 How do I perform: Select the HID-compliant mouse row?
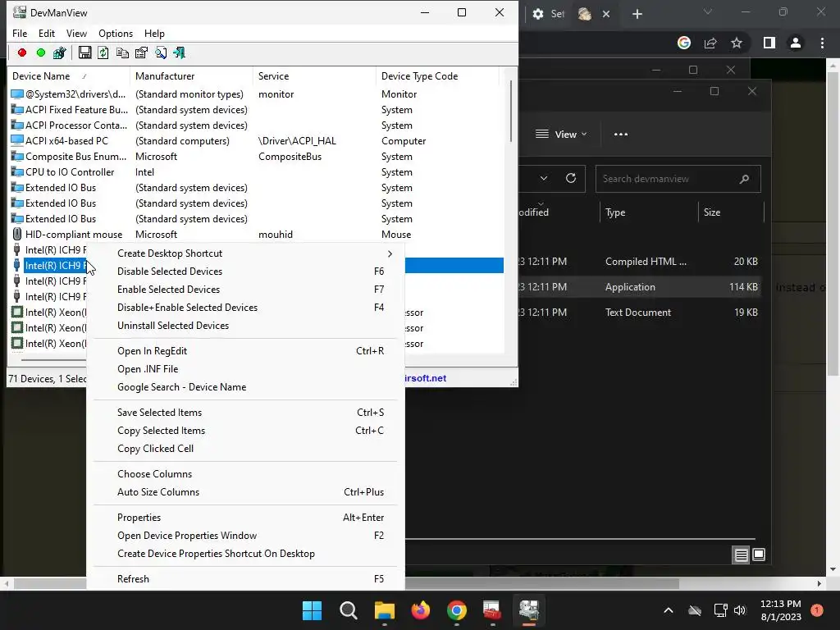257,235
